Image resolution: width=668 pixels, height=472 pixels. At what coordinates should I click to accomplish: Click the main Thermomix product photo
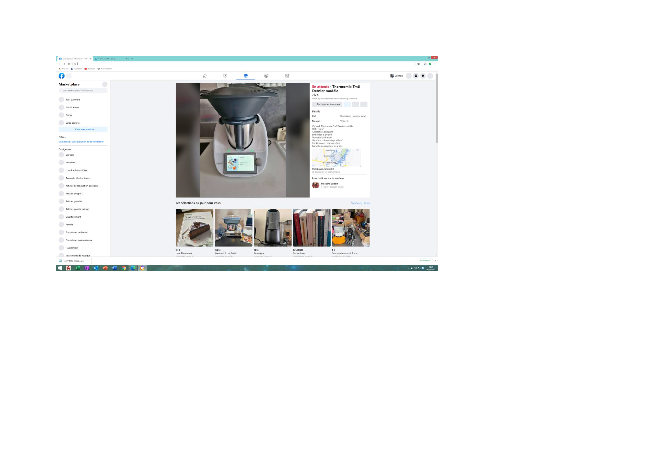[x=243, y=140]
